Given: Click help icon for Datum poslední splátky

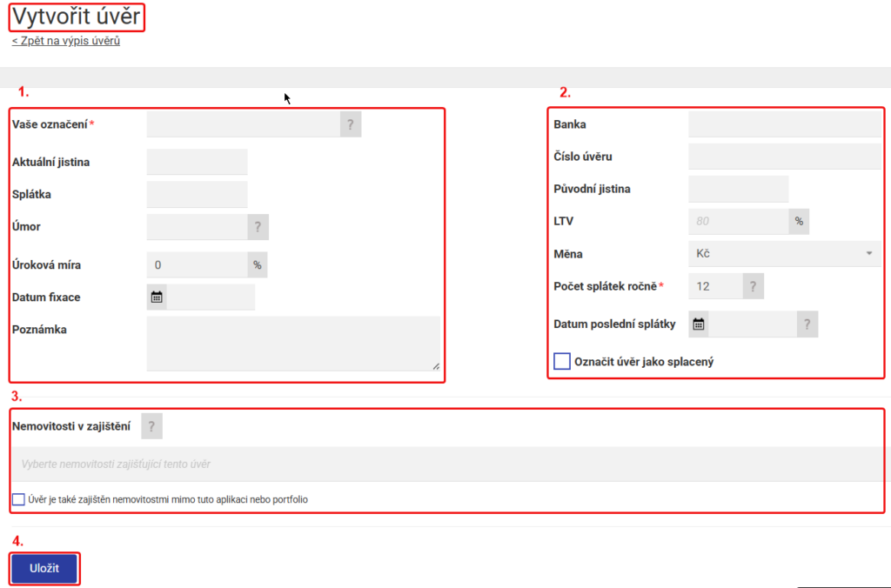Looking at the screenshot, I should tap(807, 324).
